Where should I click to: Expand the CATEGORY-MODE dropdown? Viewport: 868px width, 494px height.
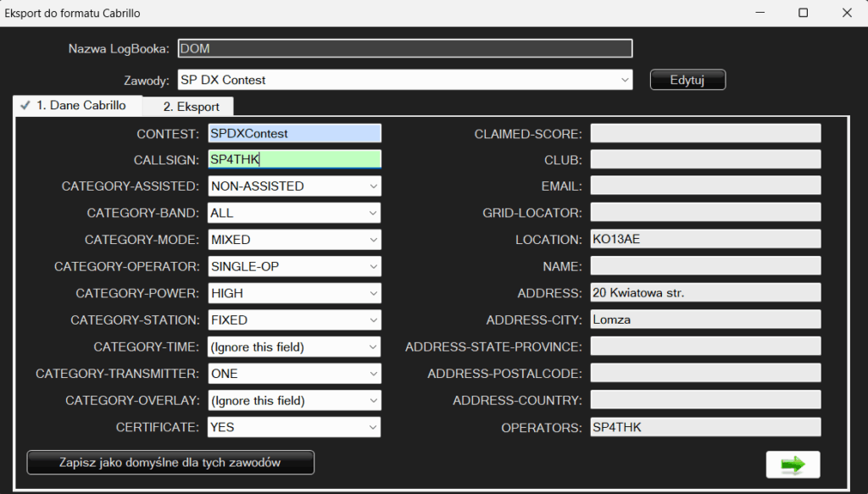click(294, 240)
